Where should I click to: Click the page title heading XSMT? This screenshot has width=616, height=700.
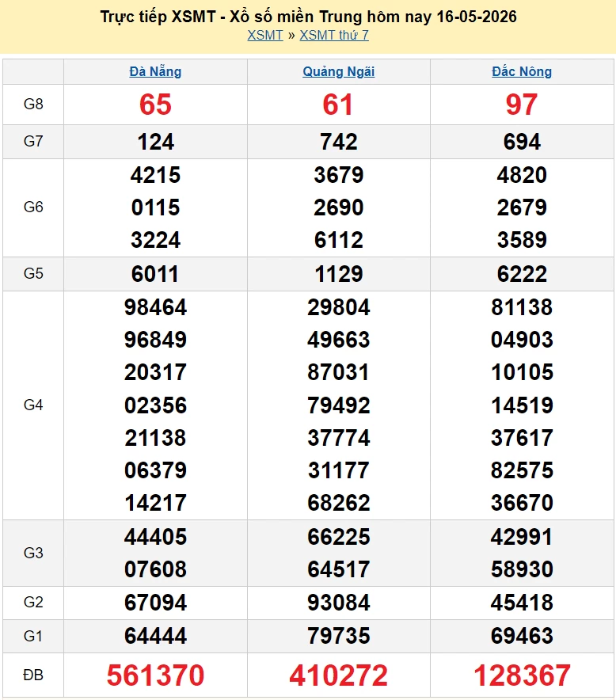308,17
